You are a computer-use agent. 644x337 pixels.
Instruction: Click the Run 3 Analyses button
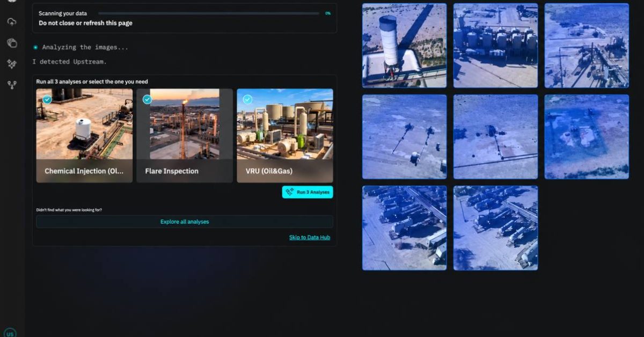coord(308,192)
